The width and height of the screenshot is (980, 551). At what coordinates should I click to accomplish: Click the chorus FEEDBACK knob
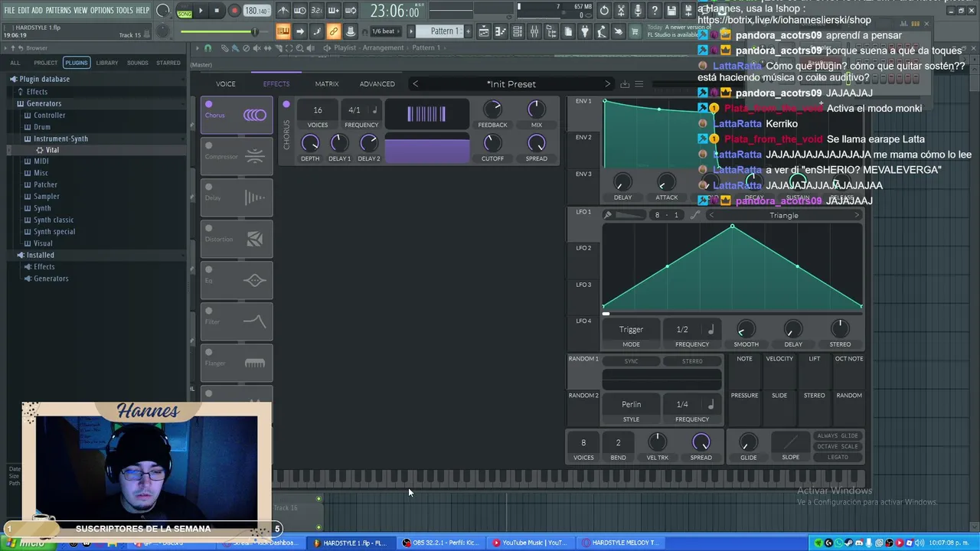tap(492, 109)
